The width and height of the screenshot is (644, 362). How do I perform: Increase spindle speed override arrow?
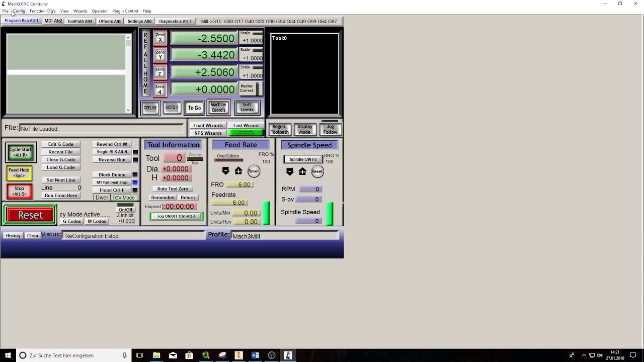(302, 171)
